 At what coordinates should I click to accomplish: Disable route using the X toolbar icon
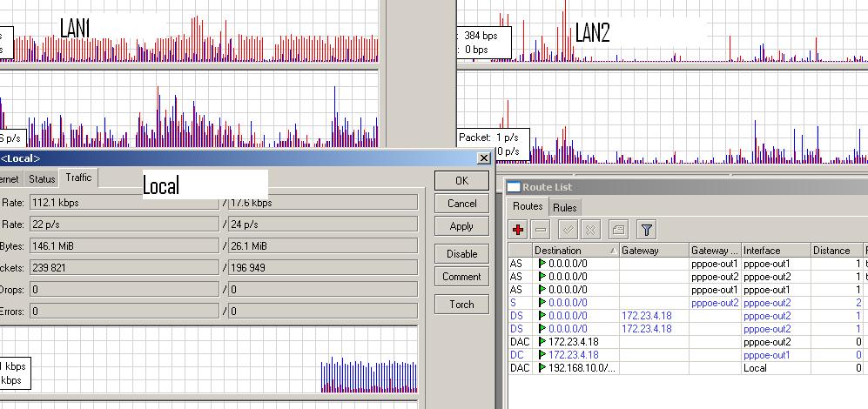point(590,229)
